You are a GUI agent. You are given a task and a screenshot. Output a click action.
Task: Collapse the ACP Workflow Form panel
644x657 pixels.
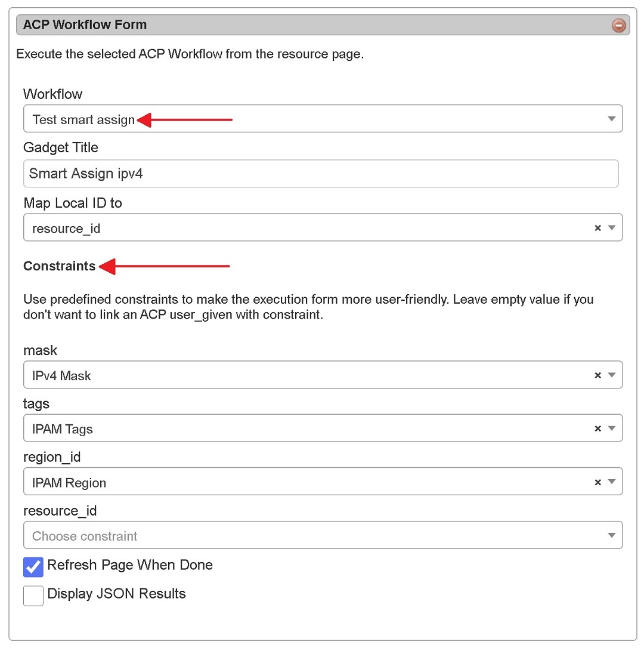click(x=619, y=25)
